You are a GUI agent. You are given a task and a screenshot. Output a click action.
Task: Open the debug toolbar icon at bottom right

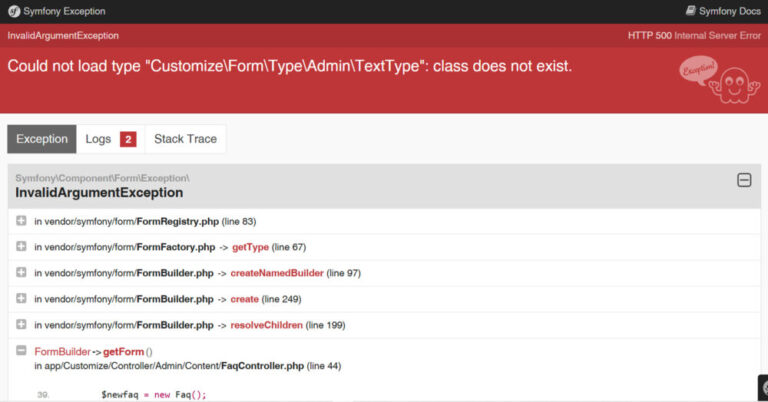[x=763, y=388]
